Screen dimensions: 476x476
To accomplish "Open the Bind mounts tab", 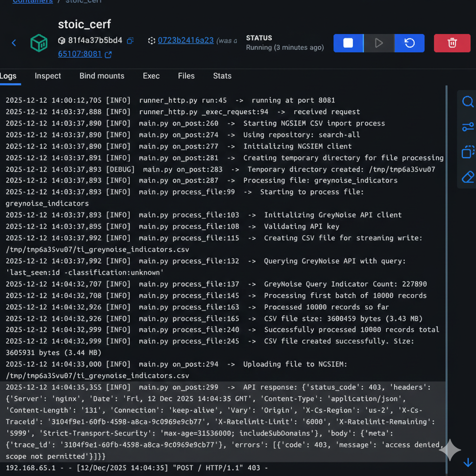I will pos(102,76).
